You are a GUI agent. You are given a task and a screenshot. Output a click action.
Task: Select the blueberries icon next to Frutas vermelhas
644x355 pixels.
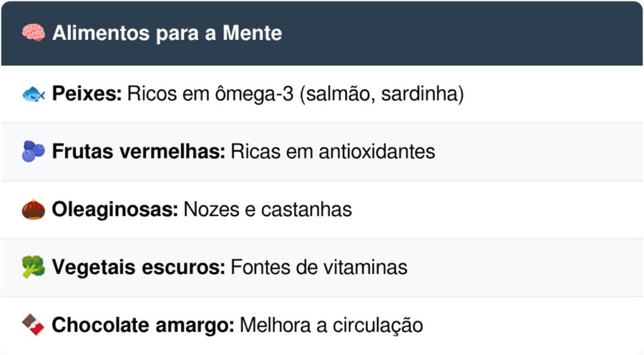pos(33,151)
